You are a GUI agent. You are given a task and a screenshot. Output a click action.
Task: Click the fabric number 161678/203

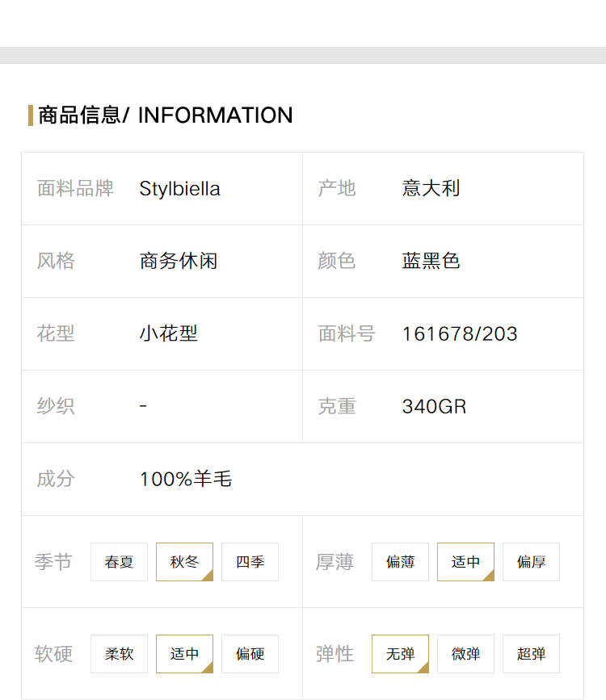click(460, 334)
